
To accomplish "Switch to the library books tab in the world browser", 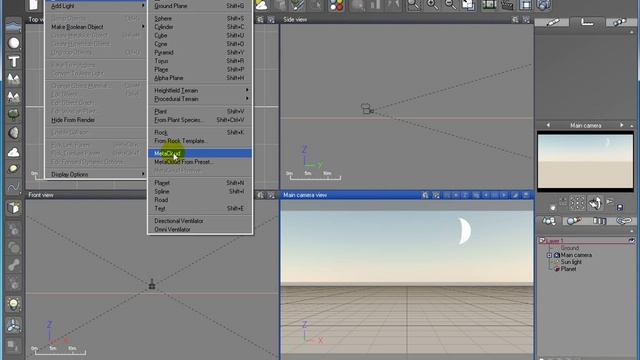I will click(x=599, y=221).
